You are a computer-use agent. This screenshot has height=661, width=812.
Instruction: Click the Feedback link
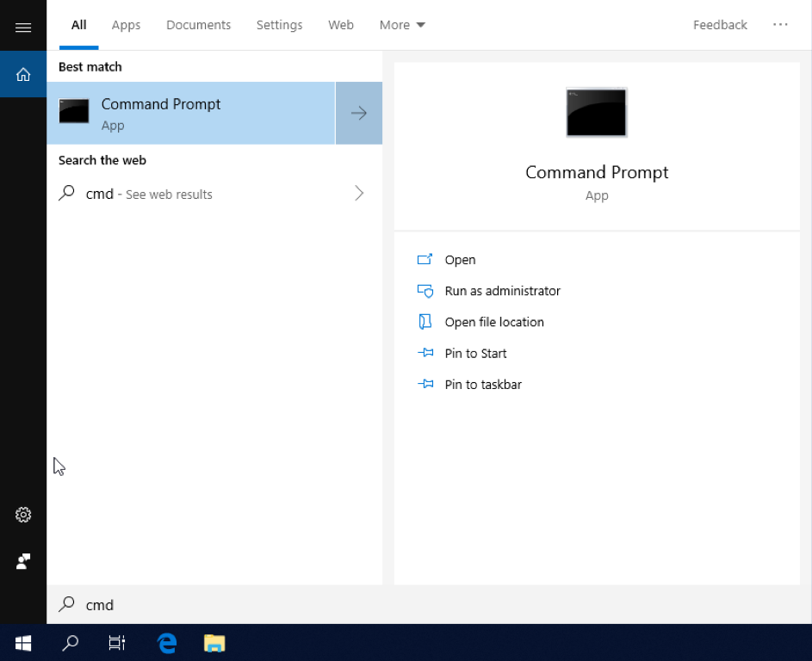coord(720,25)
